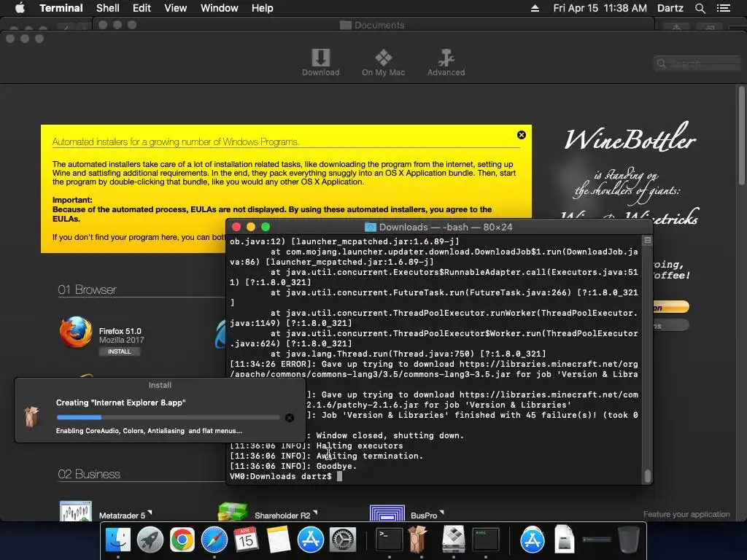Click the Dartz user name in menu bar
747x560 pixels.
(x=670, y=8)
